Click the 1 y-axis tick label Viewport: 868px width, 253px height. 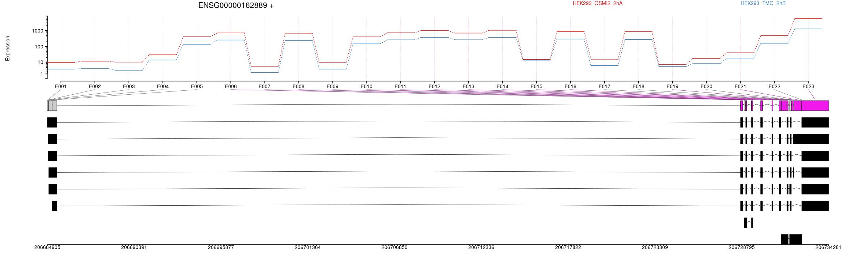42,74
